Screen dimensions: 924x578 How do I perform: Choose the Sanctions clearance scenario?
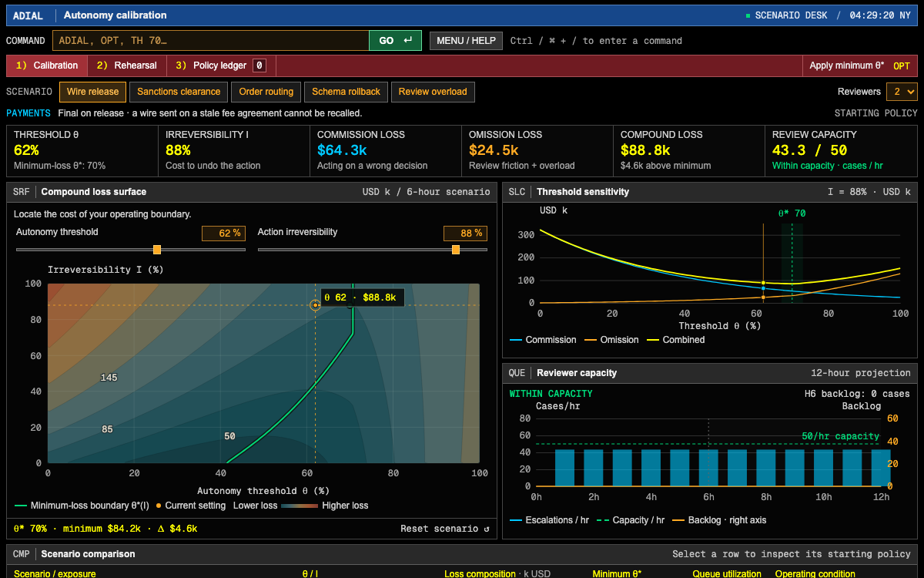(179, 92)
